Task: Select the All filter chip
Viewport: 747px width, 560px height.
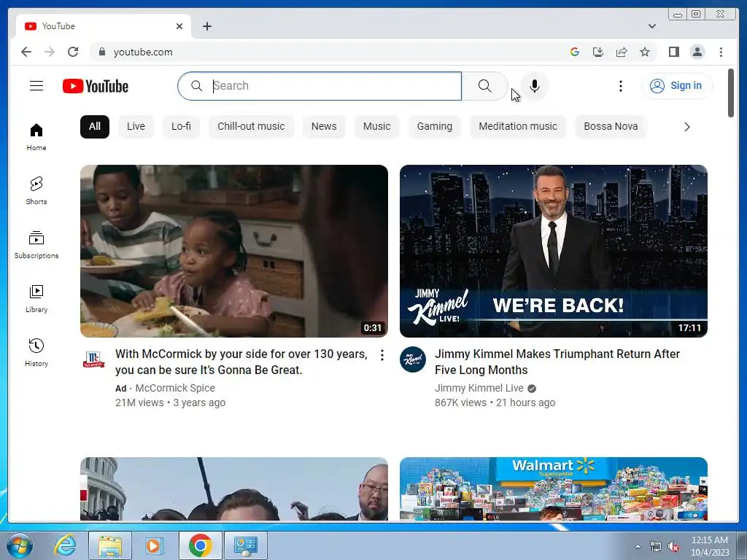Action: coord(95,127)
